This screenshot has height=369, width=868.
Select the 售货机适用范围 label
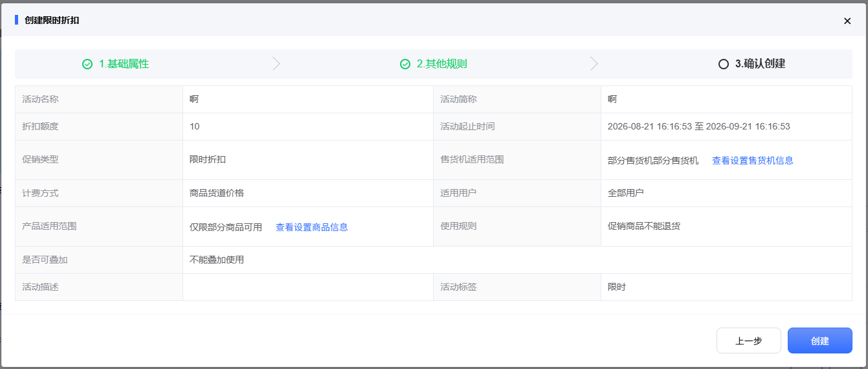(472, 160)
